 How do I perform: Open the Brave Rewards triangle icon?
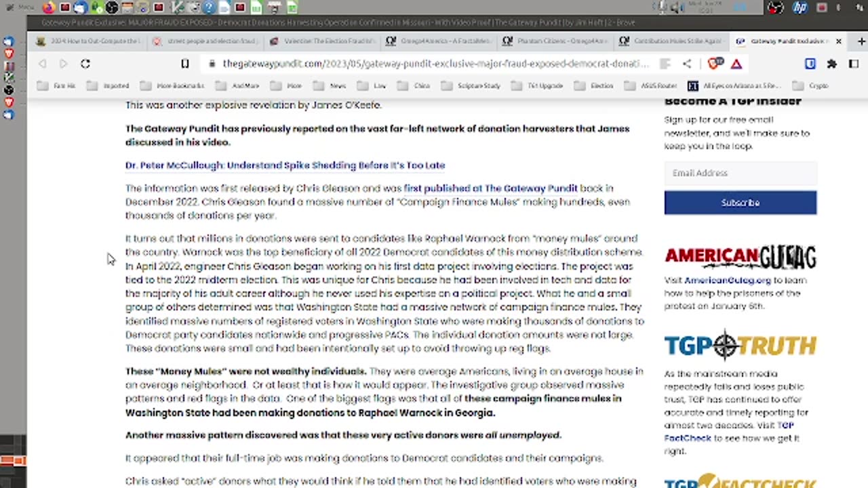pyautogui.click(x=736, y=64)
